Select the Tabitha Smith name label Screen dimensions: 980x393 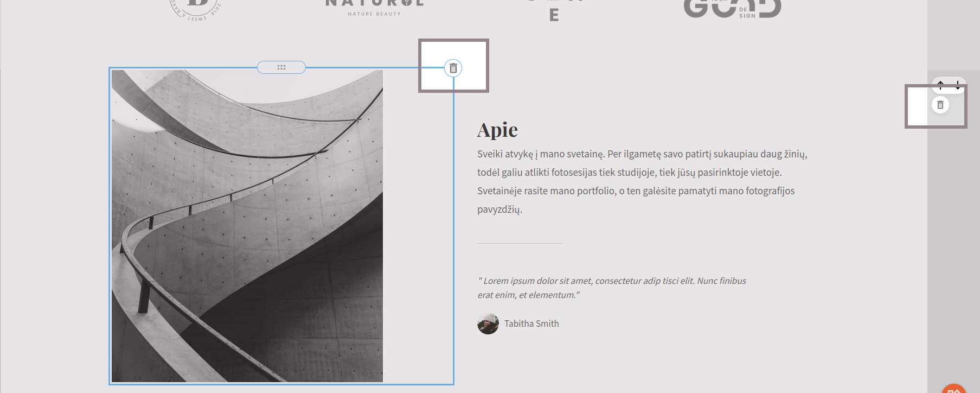tap(531, 324)
